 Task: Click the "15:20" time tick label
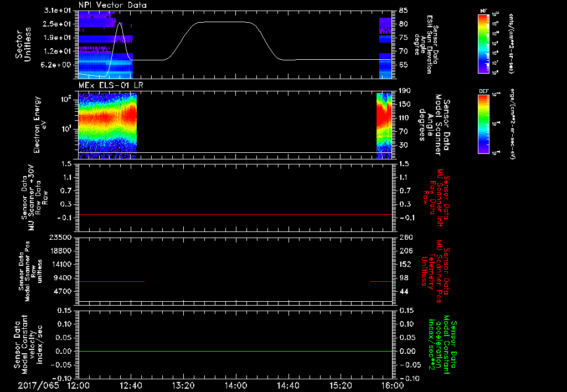click(341, 385)
